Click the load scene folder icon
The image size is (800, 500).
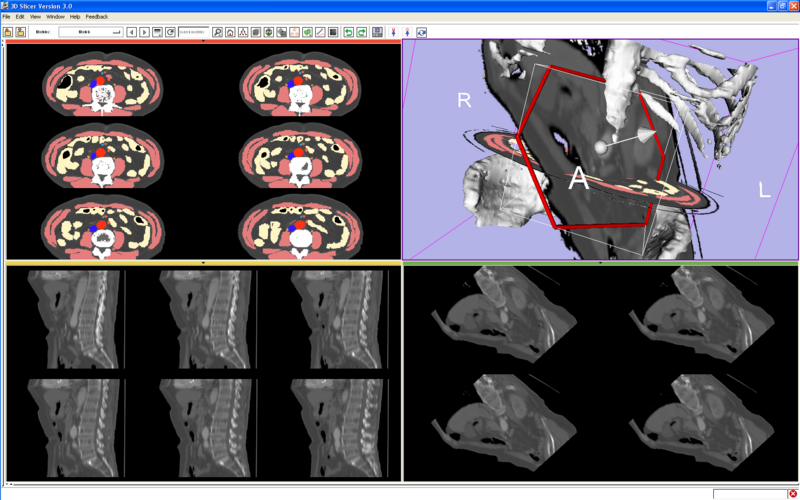tap(8, 32)
